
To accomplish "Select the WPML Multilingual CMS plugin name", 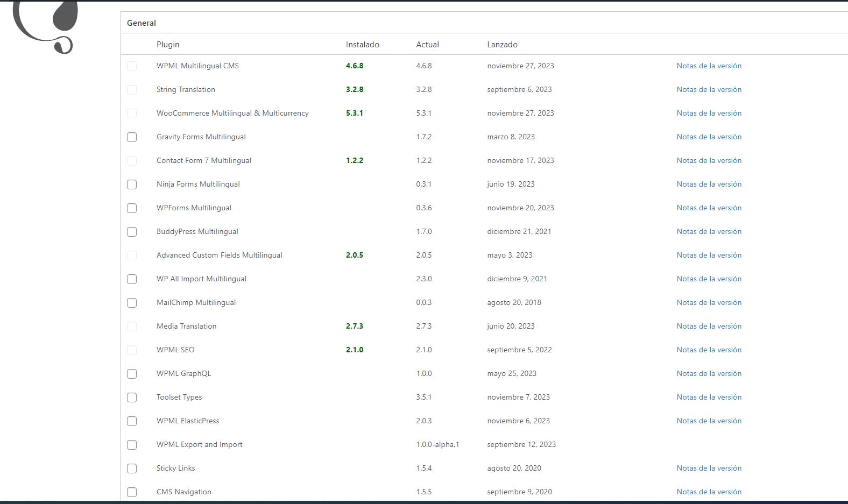I will pyautogui.click(x=197, y=66).
